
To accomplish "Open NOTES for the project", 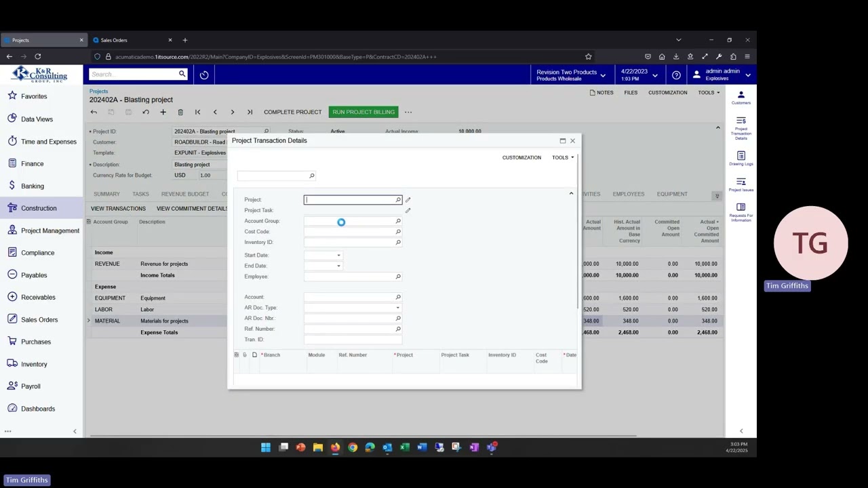I will click(601, 93).
